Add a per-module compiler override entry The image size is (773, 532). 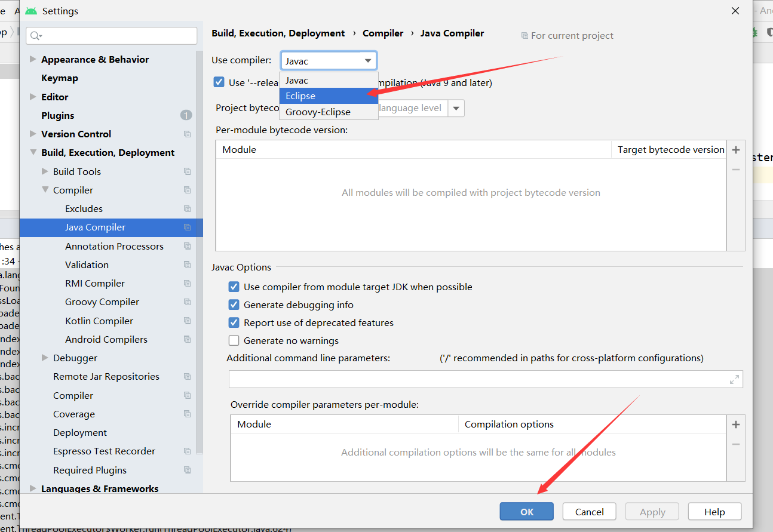[736, 425]
